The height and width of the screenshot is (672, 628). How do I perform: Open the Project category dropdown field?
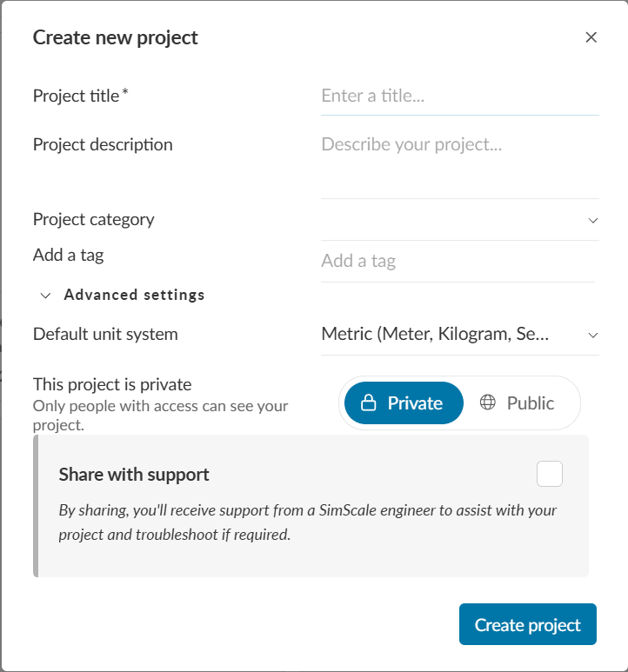point(452,220)
